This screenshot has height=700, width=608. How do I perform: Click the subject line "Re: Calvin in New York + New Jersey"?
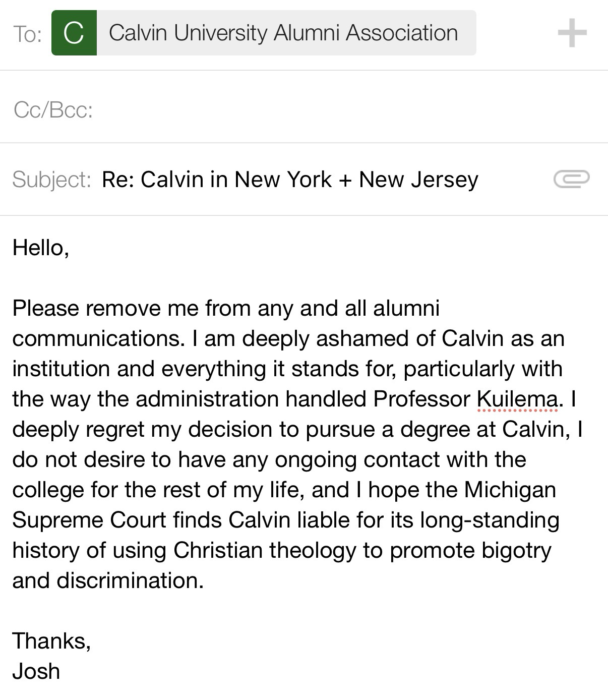290,180
